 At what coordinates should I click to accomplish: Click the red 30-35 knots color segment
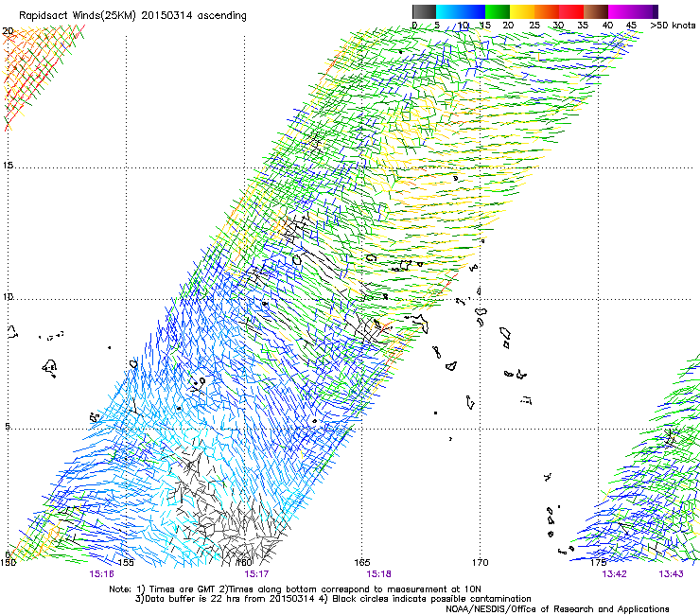click(x=571, y=11)
